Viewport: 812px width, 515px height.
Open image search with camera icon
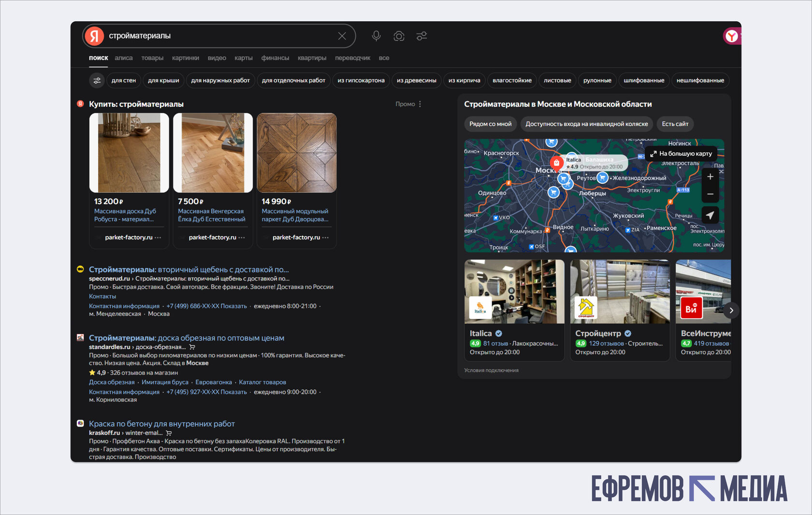click(x=399, y=36)
